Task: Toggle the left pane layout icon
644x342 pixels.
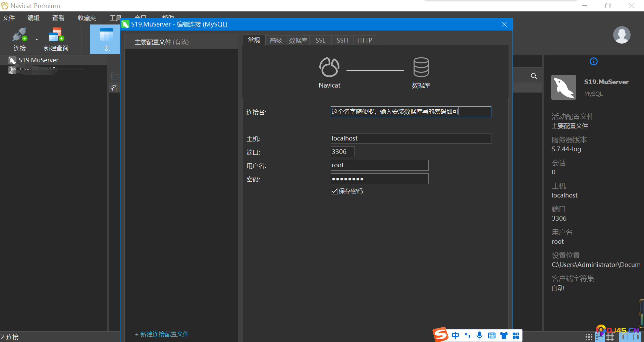Action: (x=625, y=337)
